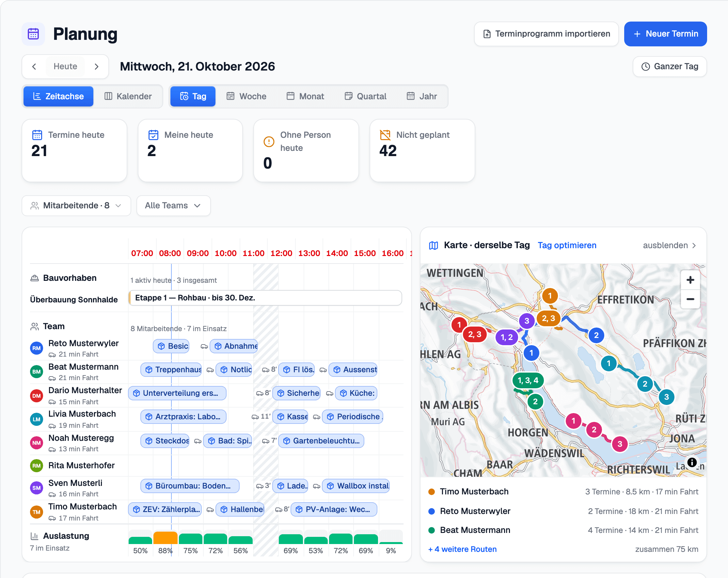Image resolution: width=728 pixels, height=578 pixels.
Task: Go to next day with right chevron
Action: [x=97, y=67]
